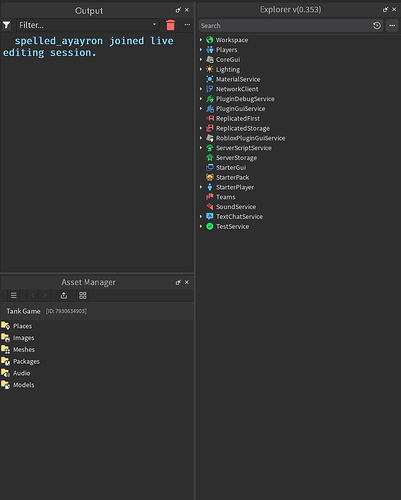Image resolution: width=401 pixels, height=500 pixels.
Task: Select ServerStorage in Explorer
Action: (236, 158)
